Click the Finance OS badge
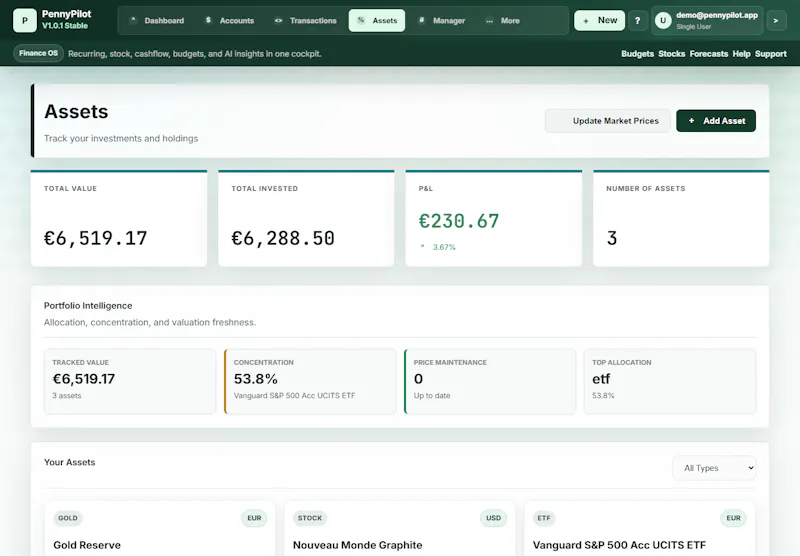Screen dimensions: 800x556 point(38,53)
